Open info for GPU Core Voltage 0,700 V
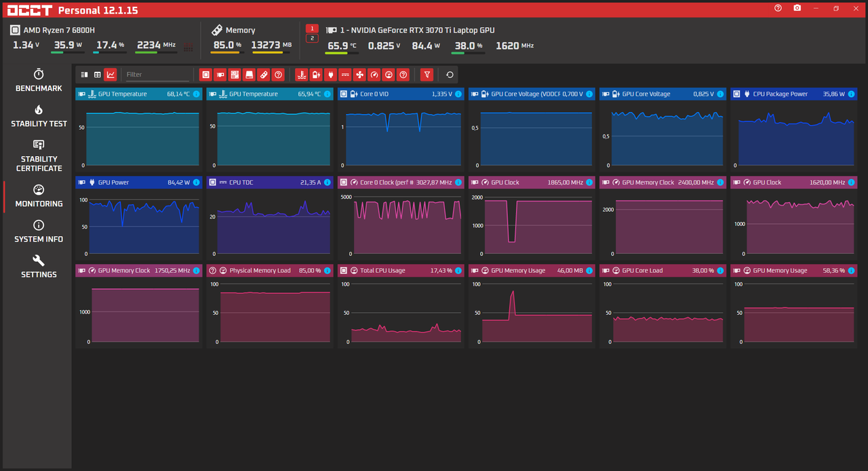The image size is (868, 471). point(590,94)
